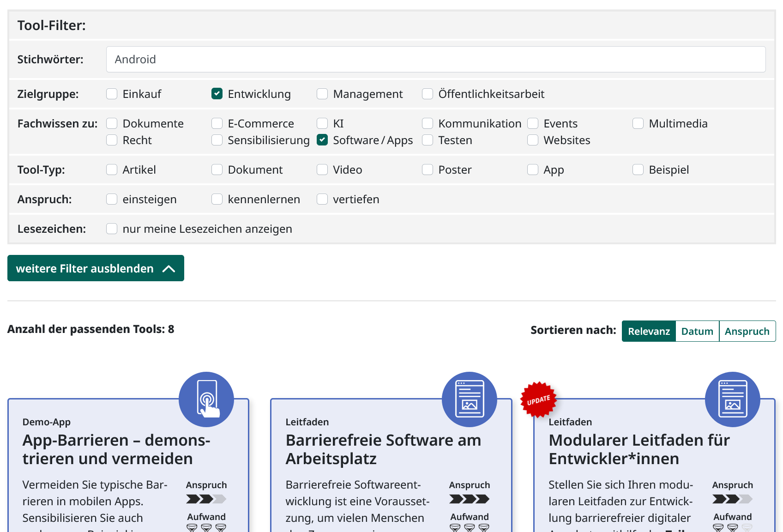Screen dimensions: 783x532
Task: Check the Dokumente expertise checkbox
Action: click(x=112, y=123)
